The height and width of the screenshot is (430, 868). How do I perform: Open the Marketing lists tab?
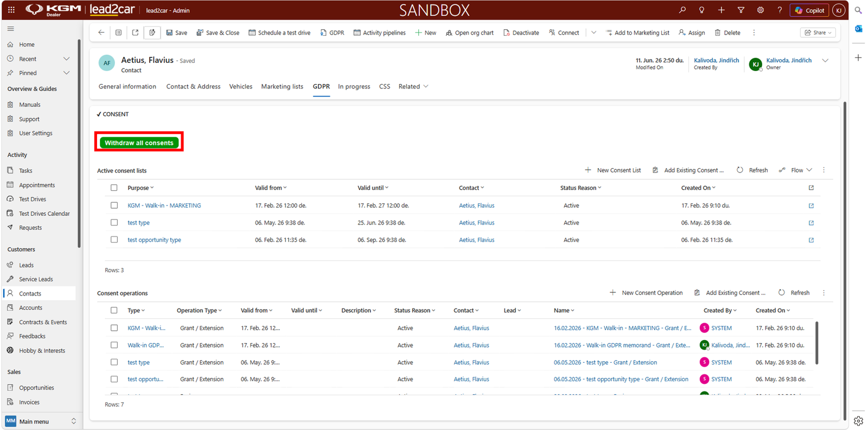[x=282, y=86]
